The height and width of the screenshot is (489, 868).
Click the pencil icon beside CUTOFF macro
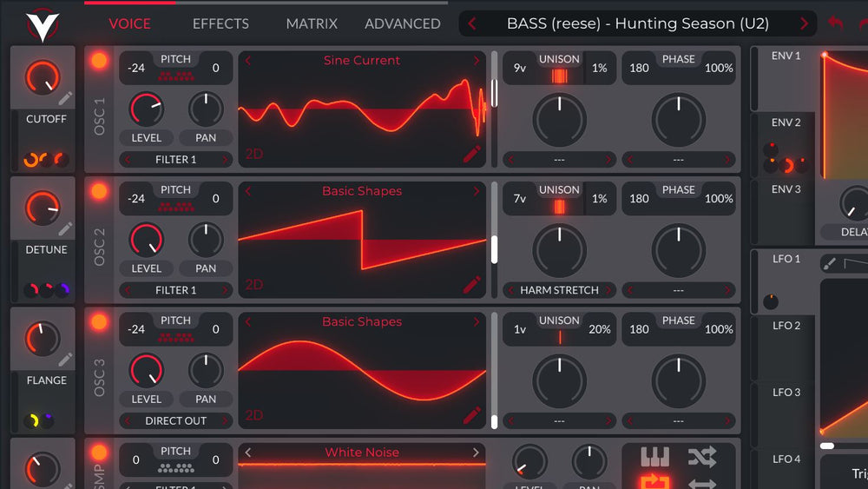[x=65, y=98]
